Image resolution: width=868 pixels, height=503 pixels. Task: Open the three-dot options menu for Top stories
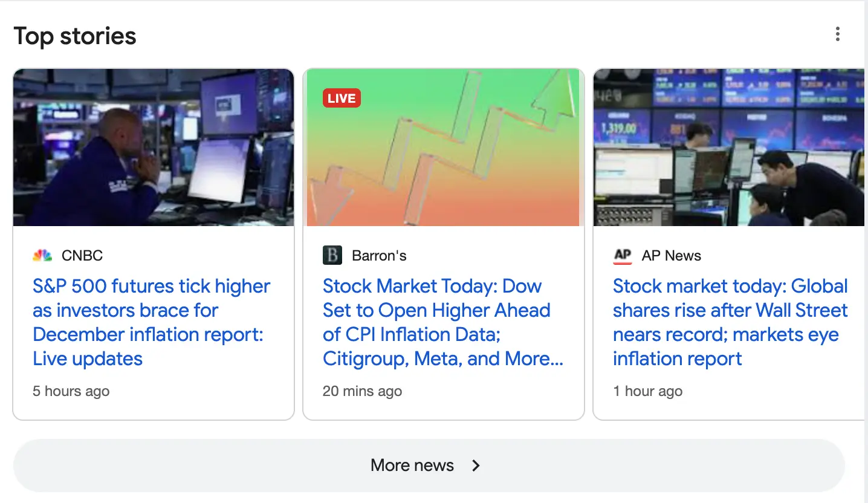pos(837,34)
